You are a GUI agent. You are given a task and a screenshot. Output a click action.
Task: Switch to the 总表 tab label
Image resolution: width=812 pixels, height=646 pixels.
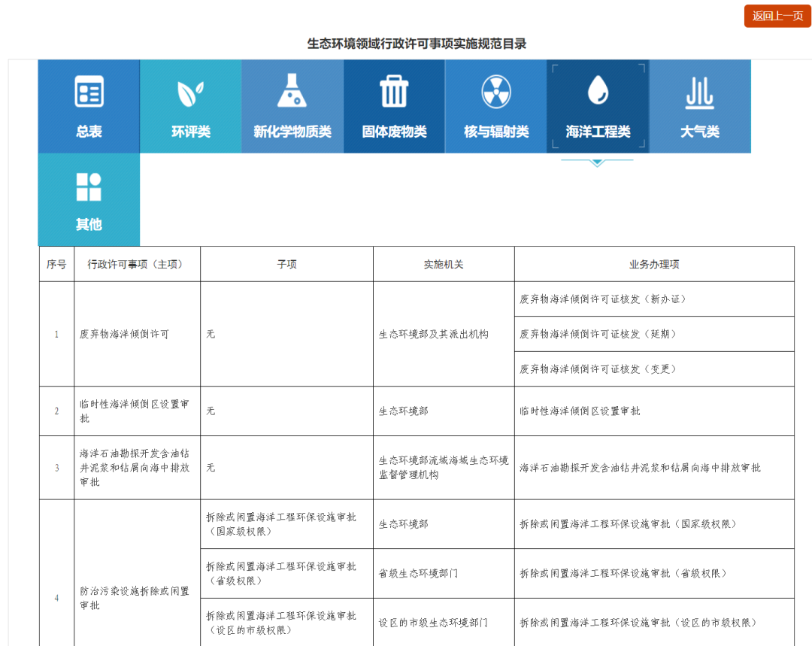tap(89, 132)
